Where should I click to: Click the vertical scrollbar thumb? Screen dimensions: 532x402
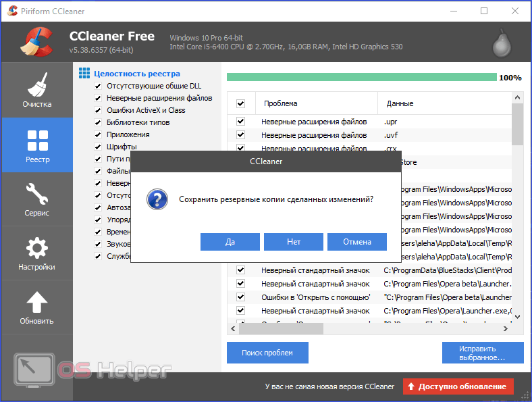tap(517, 124)
